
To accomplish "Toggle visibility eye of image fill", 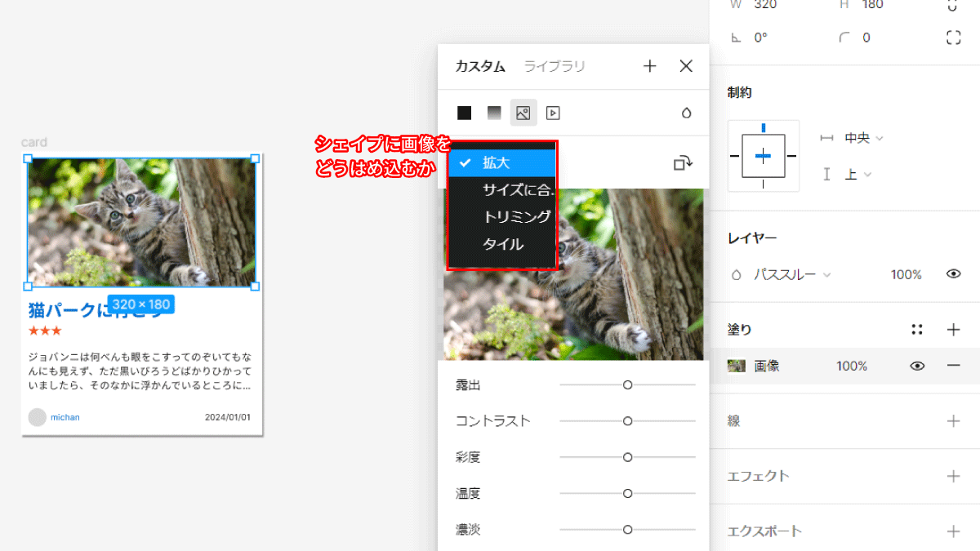I will click(917, 366).
